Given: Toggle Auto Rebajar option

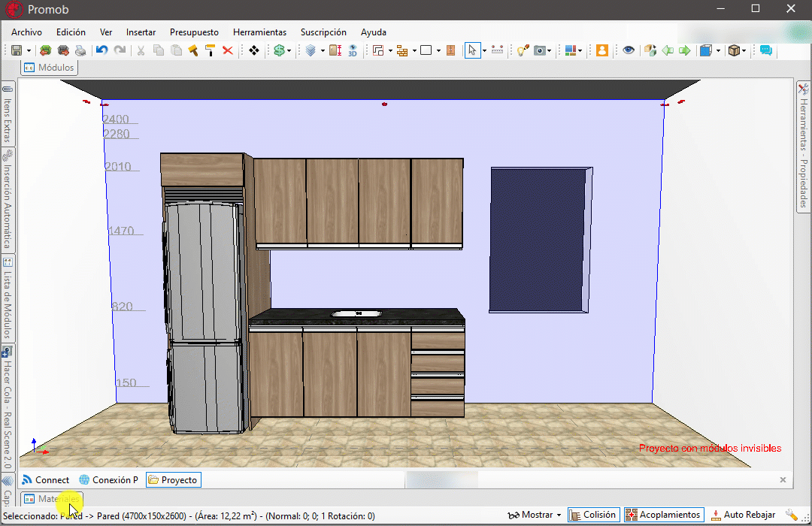Looking at the screenshot, I should click(743, 515).
